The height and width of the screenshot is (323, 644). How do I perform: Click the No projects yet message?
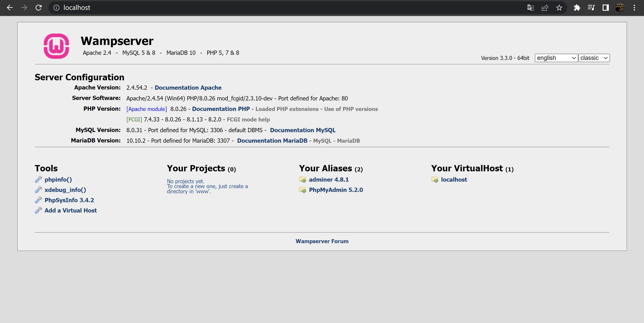(x=208, y=186)
